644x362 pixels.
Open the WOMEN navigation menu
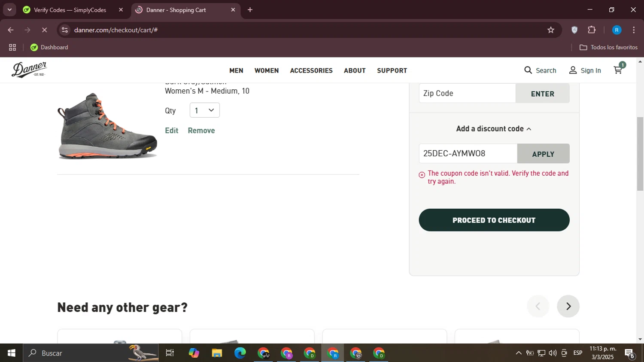[267, 70]
